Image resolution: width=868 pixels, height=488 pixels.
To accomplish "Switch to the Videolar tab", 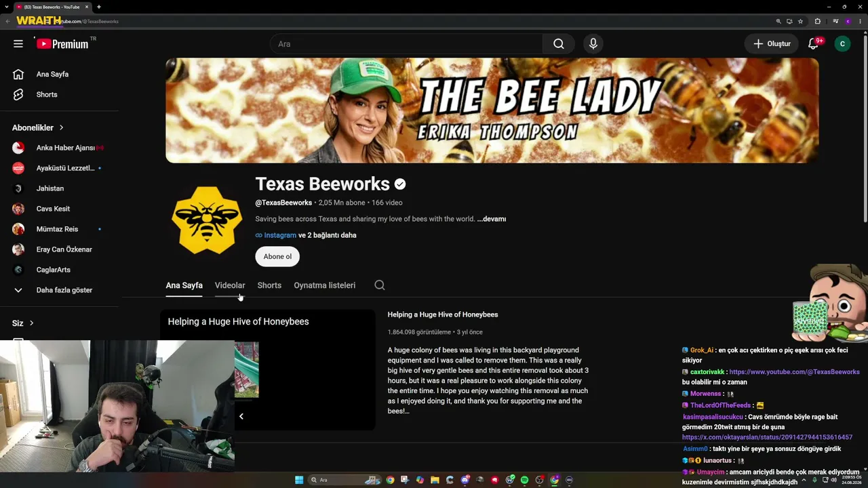I will point(230,285).
